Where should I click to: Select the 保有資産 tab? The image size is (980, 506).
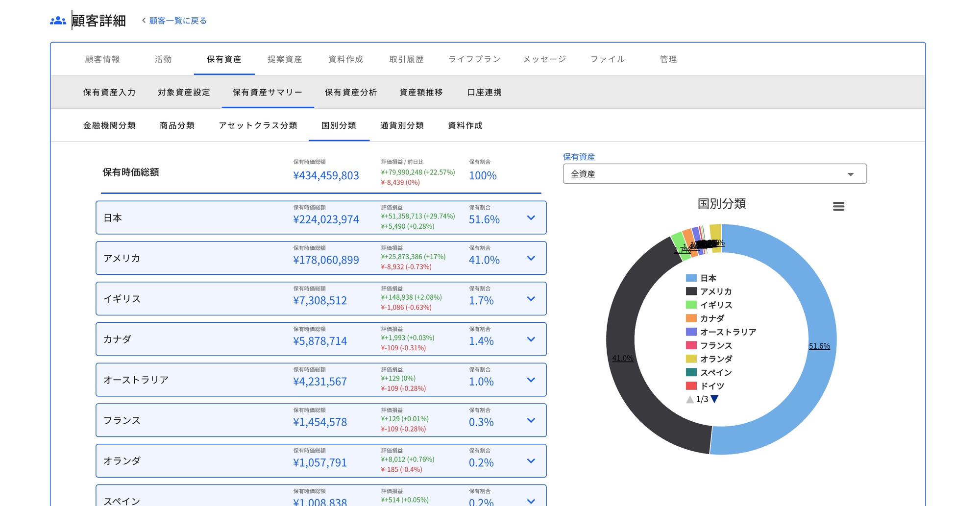pyautogui.click(x=224, y=59)
